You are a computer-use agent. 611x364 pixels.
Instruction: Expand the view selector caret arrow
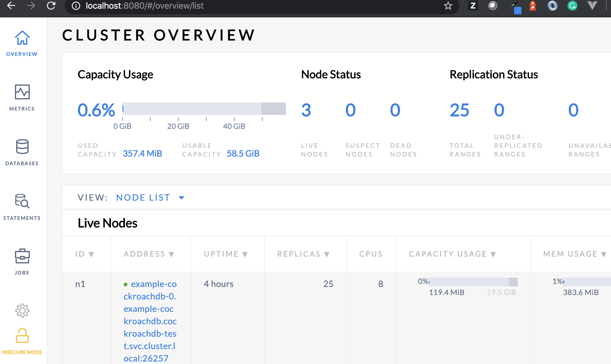pyautogui.click(x=181, y=198)
